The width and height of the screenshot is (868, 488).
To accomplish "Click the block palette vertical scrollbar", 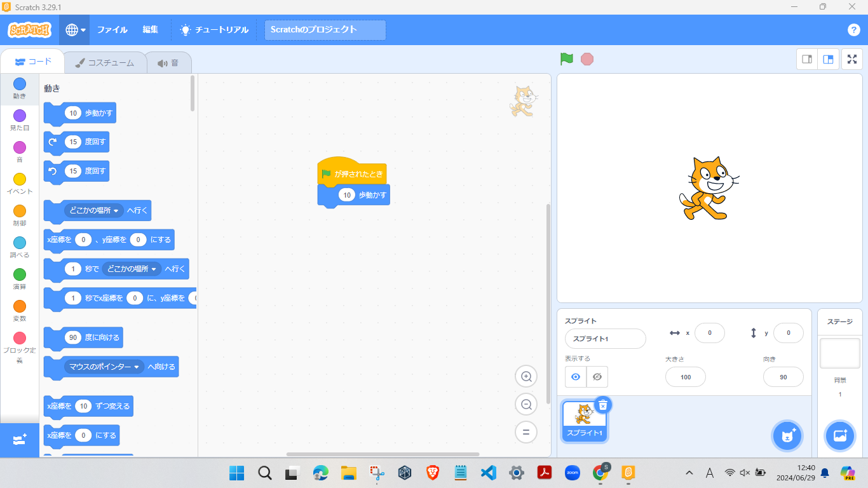I will (x=193, y=93).
